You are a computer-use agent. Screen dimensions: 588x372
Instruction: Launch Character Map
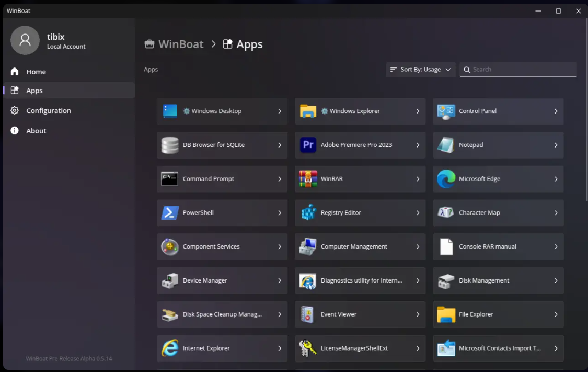(x=498, y=213)
